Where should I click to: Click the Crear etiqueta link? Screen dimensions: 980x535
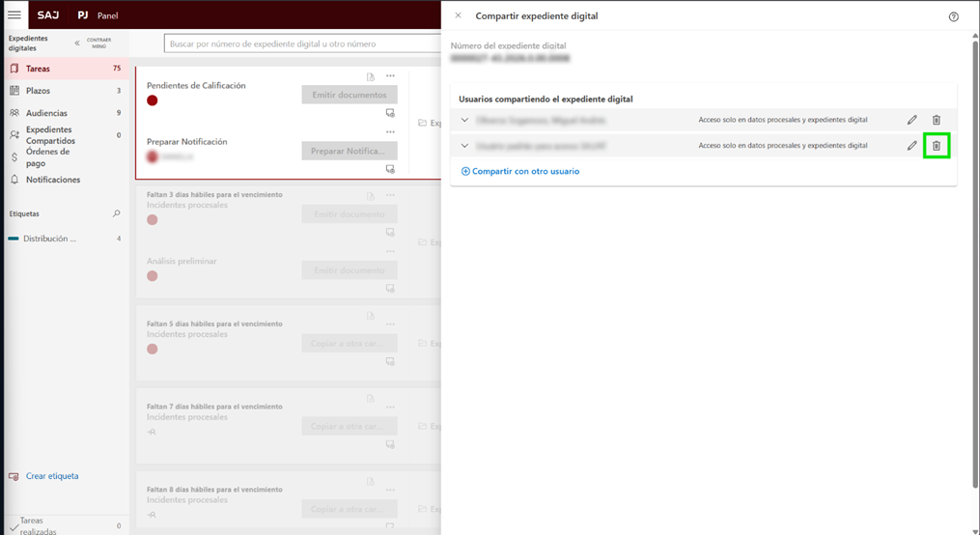tap(51, 476)
